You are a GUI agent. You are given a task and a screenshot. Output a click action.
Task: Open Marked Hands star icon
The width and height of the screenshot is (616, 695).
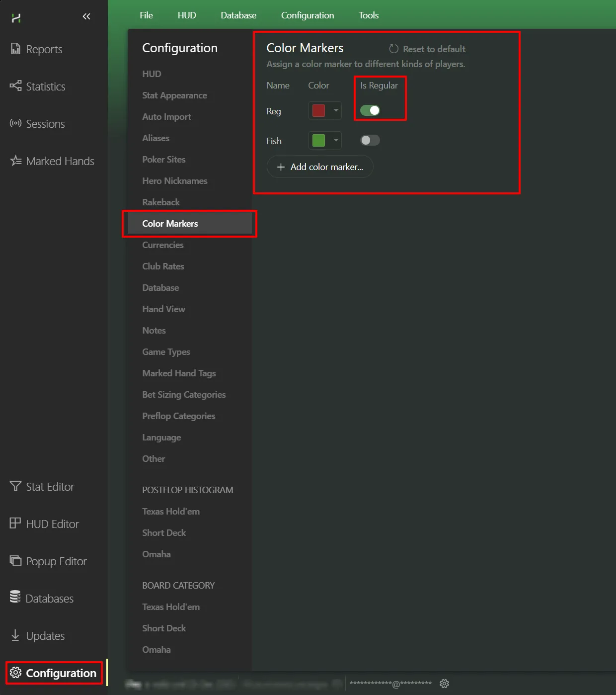coord(15,161)
